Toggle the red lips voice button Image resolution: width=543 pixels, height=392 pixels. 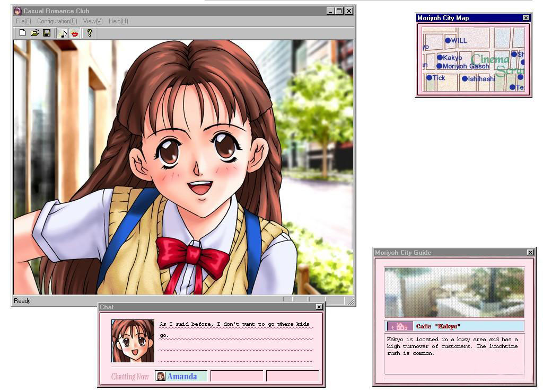[75, 33]
